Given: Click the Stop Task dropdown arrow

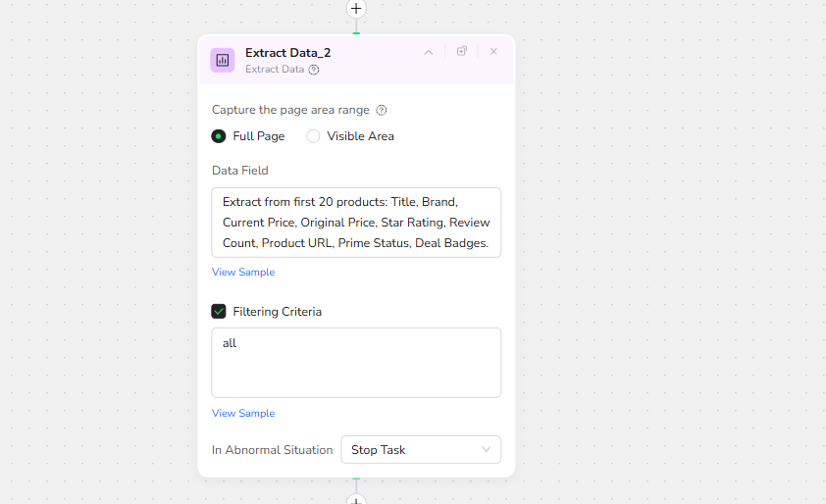Looking at the screenshot, I should click(x=487, y=450).
